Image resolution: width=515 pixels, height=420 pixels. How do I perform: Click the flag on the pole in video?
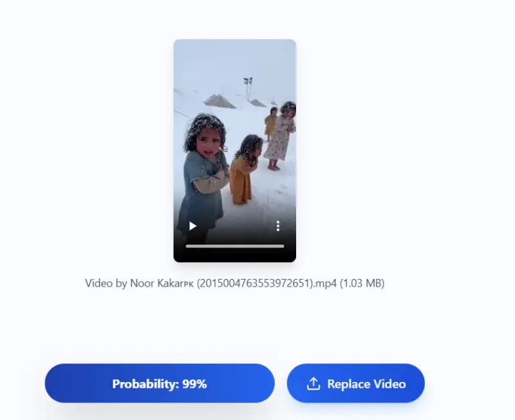click(248, 81)
